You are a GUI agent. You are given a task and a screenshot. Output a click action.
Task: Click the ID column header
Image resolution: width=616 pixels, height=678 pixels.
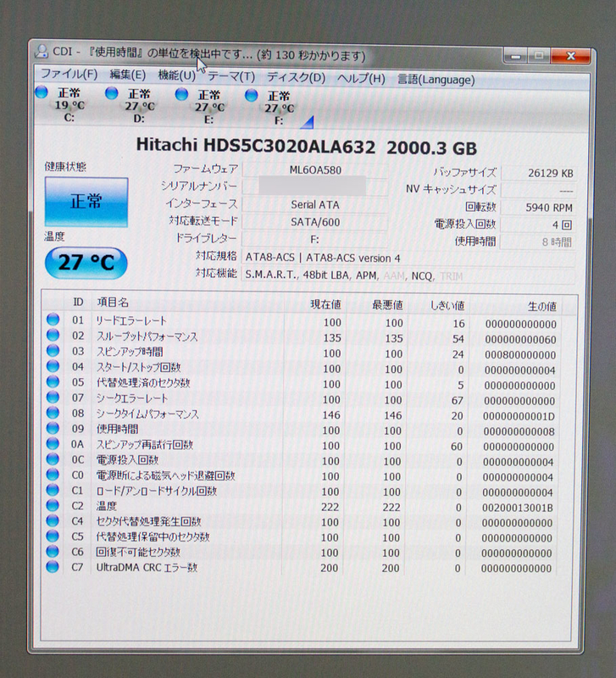click(78, 302)
